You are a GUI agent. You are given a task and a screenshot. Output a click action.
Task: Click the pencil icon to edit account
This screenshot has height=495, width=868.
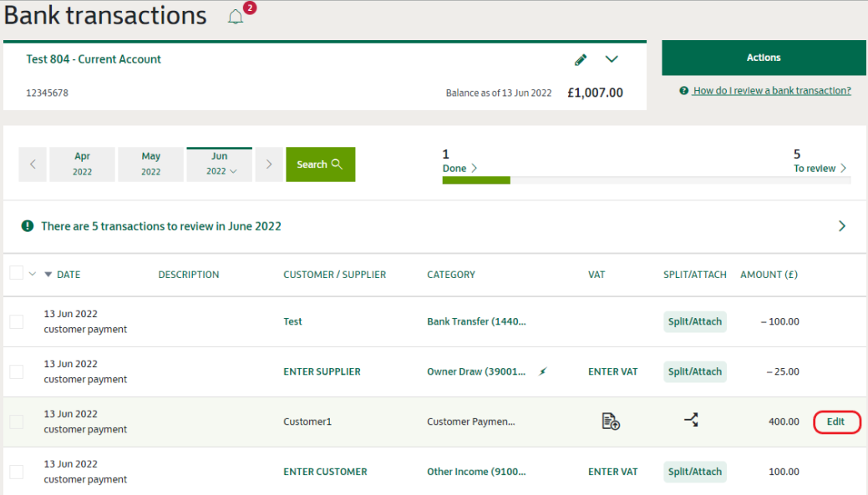(581, 60)
